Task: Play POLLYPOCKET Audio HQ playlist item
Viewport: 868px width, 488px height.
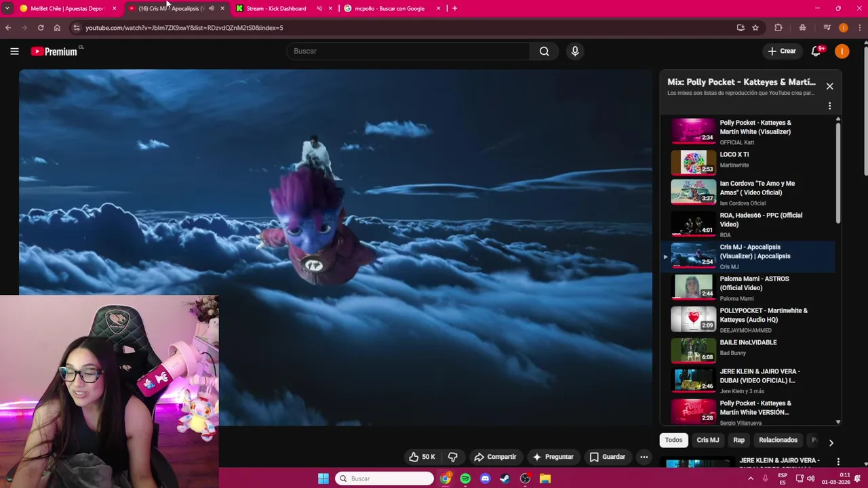Action: click(748, 320)
